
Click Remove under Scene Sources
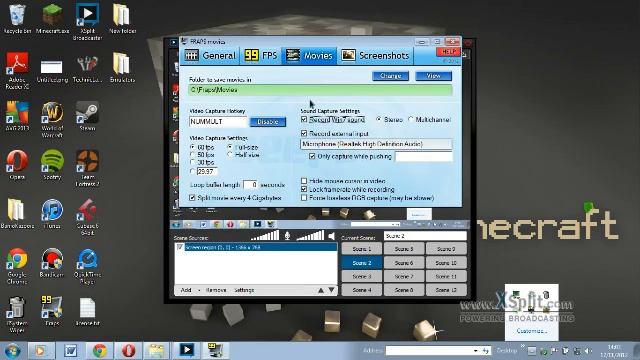coord(216,290)
